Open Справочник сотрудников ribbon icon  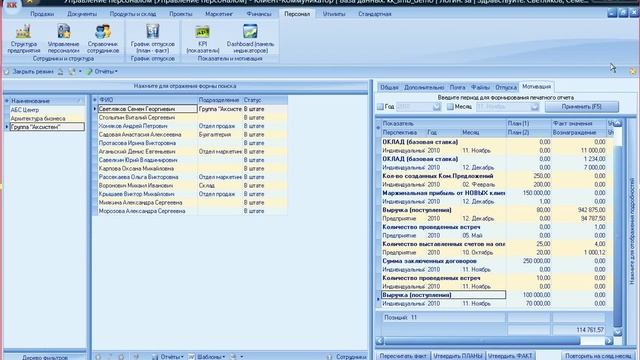click(103, 39)
